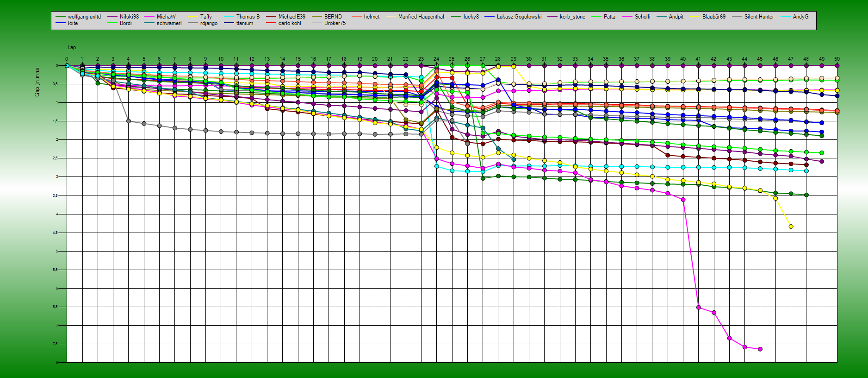This screenshot has width=868, height=378.
Task: Click lap number 30 on the axis
Action: tap(529, 59)
